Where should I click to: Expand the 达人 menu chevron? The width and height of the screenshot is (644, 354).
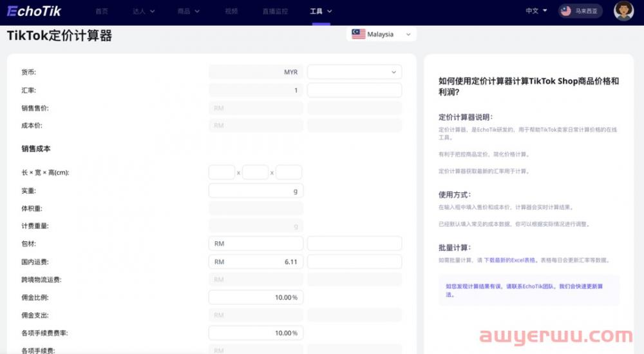pyautogui.click(x=153, y=12)
